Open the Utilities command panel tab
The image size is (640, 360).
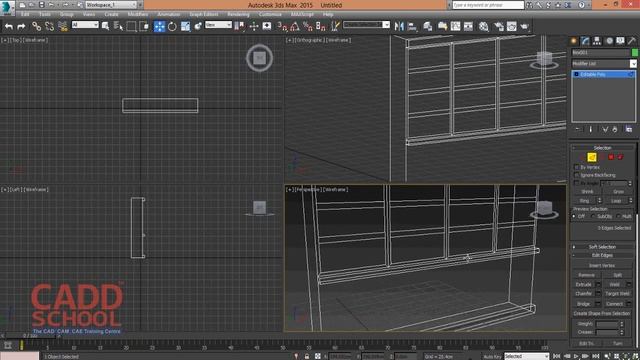click(631, 40)
